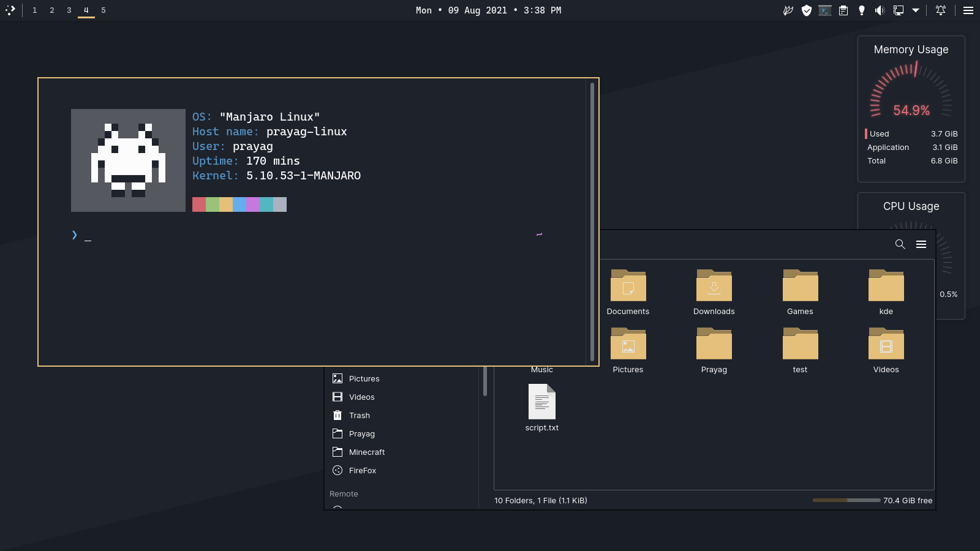Click '10 Folders, 1 File' status text

[x=541, y=501]
